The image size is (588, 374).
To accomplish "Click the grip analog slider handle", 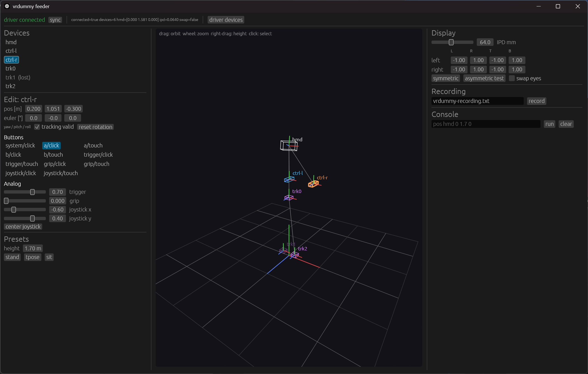I will (6, 201).
